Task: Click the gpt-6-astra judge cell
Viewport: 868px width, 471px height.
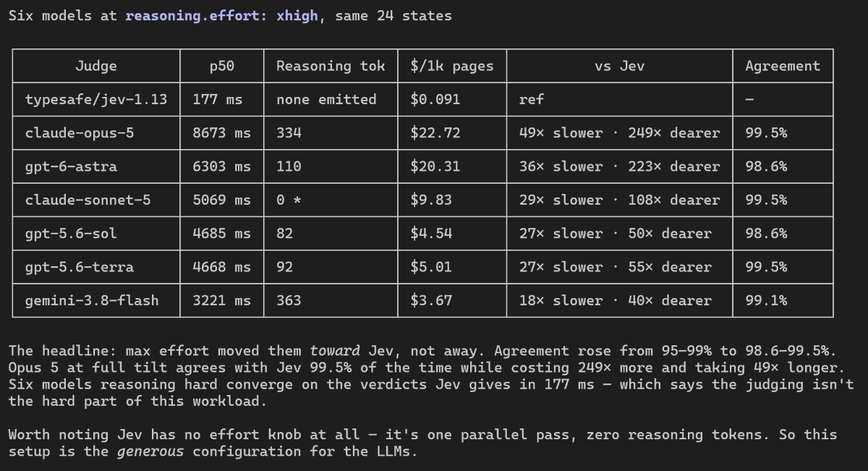Action: pos(96,166)
